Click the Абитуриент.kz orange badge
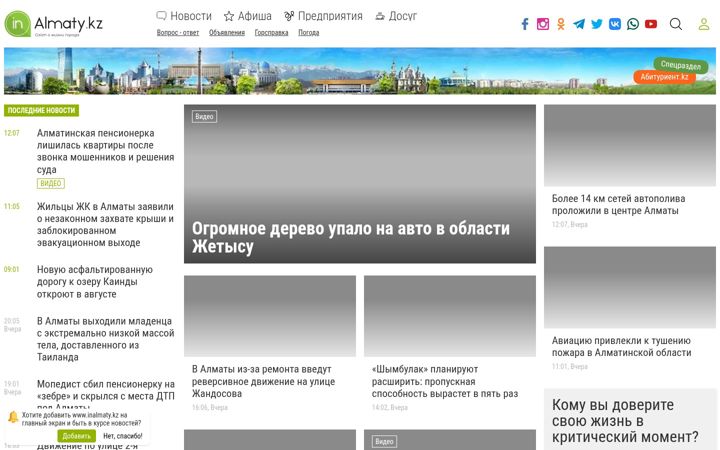This screenshot has height=450, width=720. (x=664, y=77)
